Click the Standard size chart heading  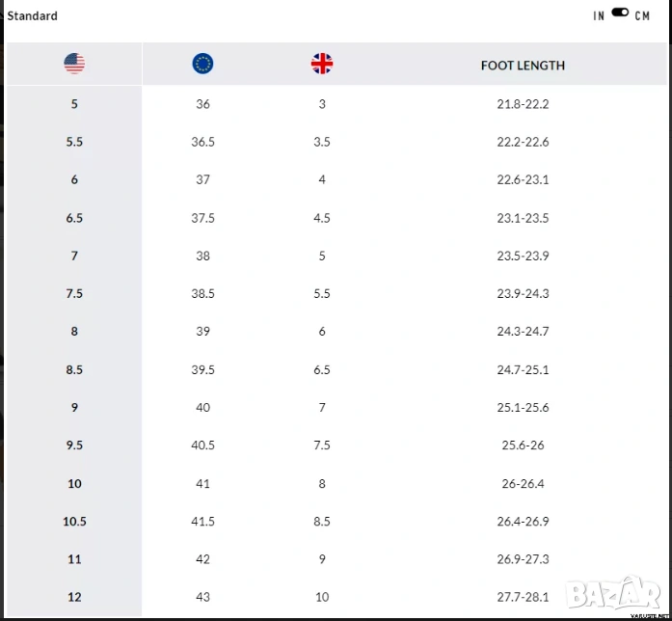(33, 16)
